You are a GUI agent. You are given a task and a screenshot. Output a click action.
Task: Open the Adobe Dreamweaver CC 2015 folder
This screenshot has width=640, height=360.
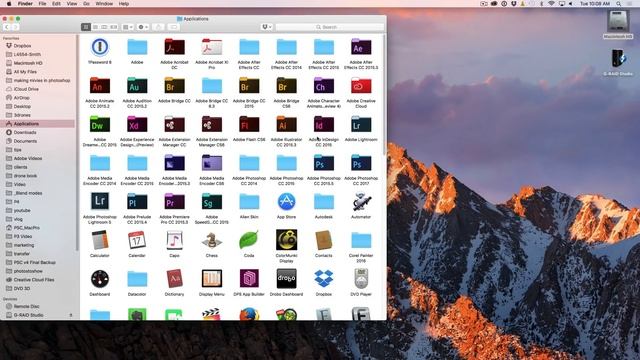click(x=100, y=124)
